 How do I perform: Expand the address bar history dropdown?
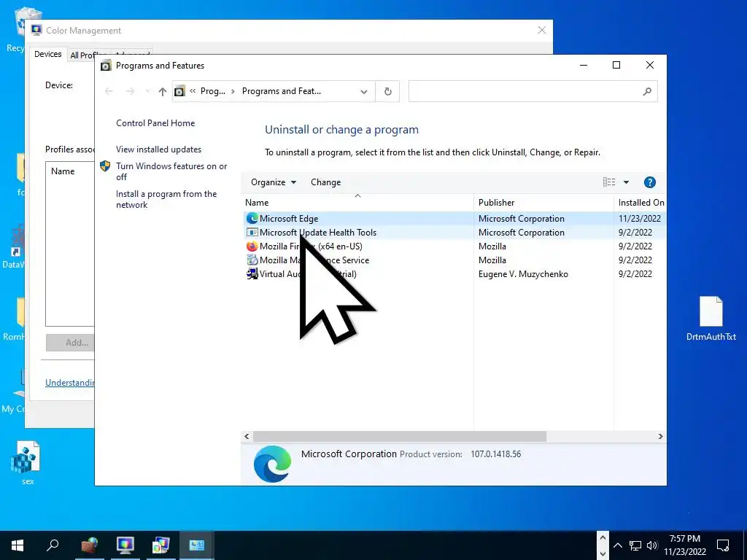(364, 91)
